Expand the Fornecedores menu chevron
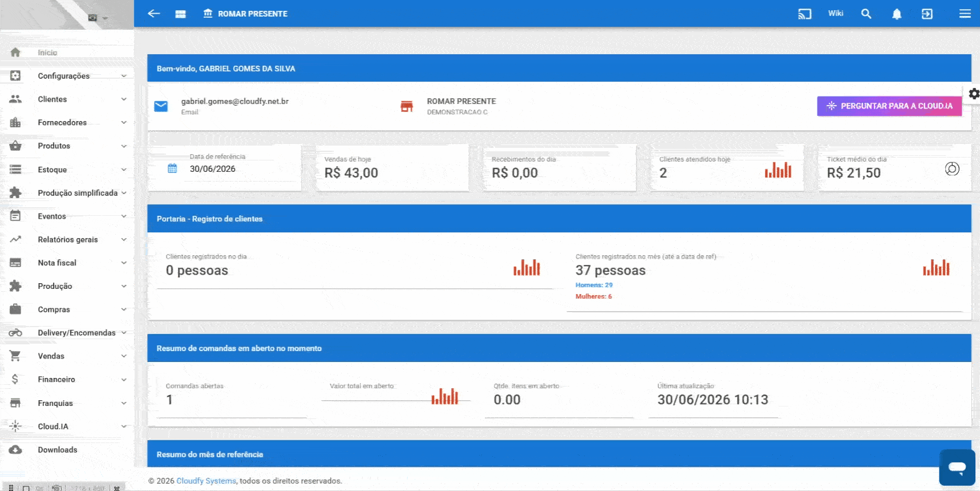This screenshot has width=980, height=491. 124,123
